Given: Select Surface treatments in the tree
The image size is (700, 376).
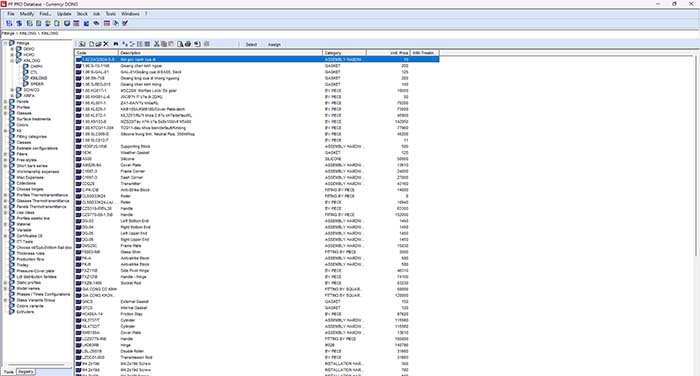Looking at the screenshot, I should pyautogui.click(x=33, y=119).
